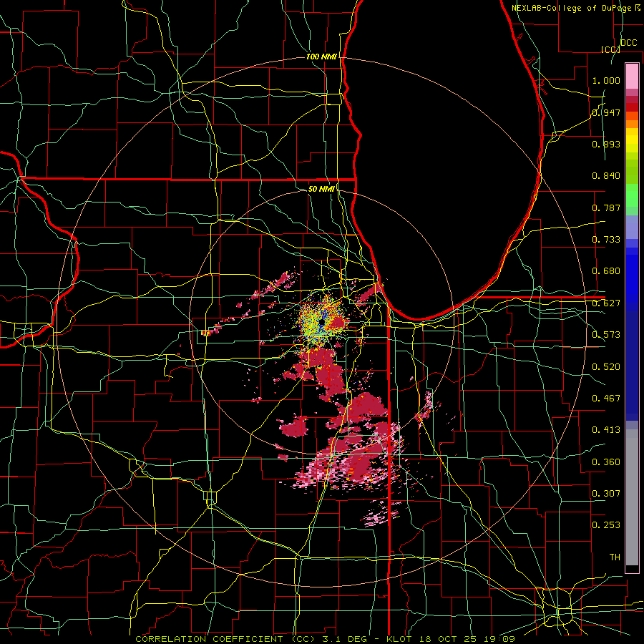Click the TH threshold label
The height and width of the screenshot is (644, 644).
point(615,557)
